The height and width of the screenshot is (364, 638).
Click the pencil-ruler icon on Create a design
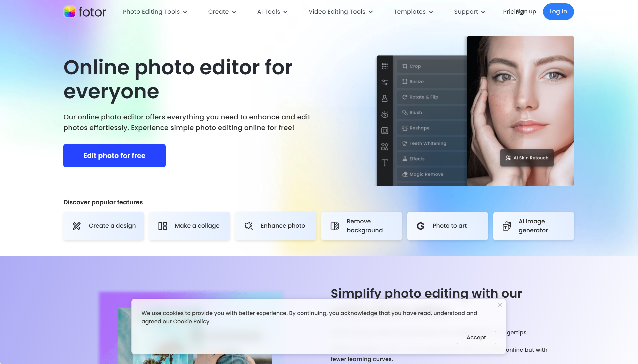coord(77,226)
